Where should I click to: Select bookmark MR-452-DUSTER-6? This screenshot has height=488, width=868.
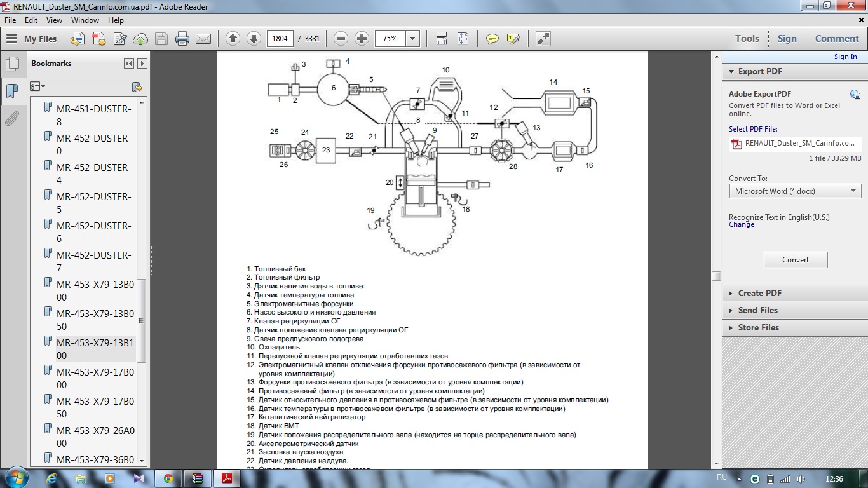click(94, 232)
